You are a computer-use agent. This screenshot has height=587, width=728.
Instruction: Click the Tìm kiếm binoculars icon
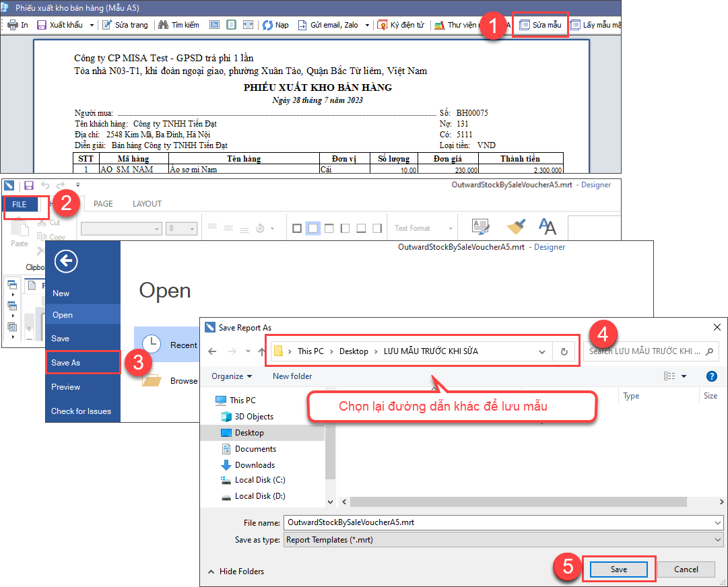(x=163, y=25)
